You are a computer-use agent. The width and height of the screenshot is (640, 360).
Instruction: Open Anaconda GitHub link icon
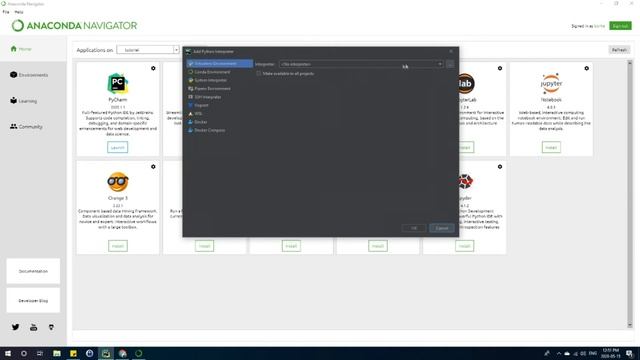coord(51,327)
